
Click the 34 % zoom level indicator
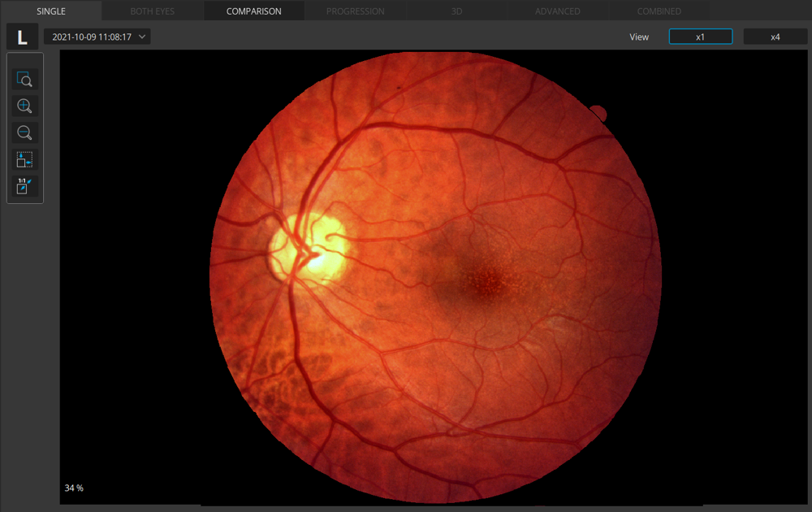click(74, 488)
